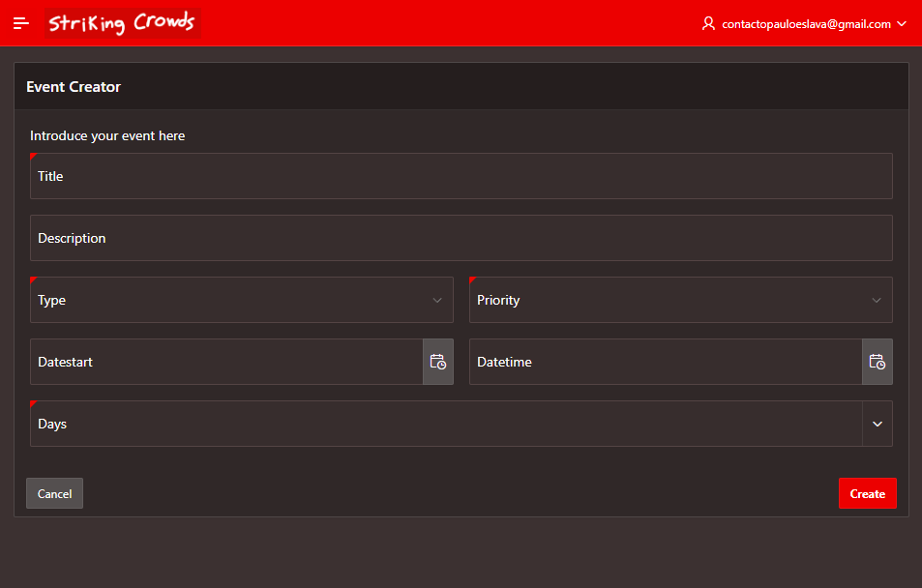
Task: Open the Priority dropdown
Action: coord(681,300)
